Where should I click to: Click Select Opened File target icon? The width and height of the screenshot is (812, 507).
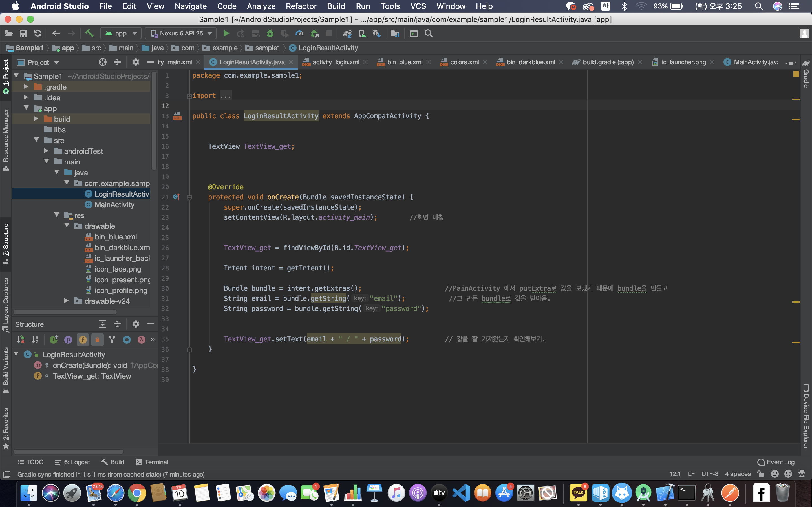tap(102, 62)
